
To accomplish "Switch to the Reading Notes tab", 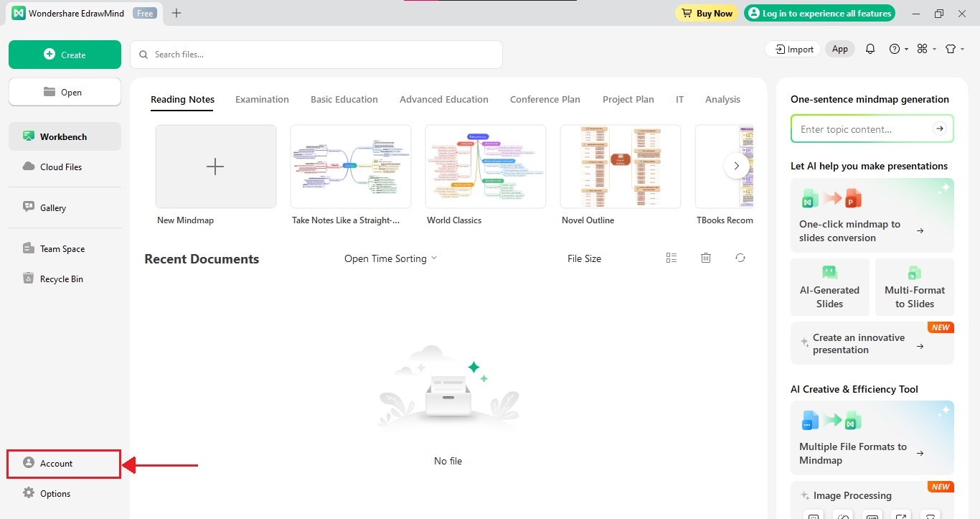I will click(182, 99).
